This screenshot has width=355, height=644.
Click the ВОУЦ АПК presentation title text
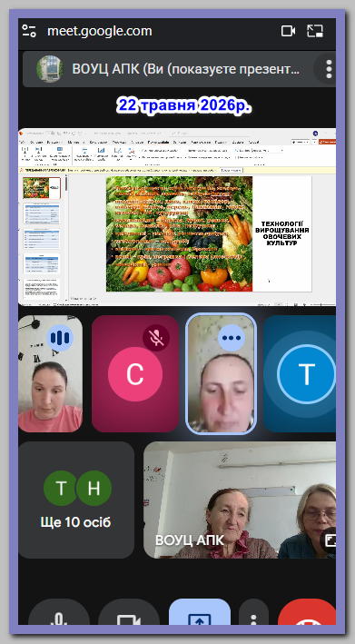185,69
